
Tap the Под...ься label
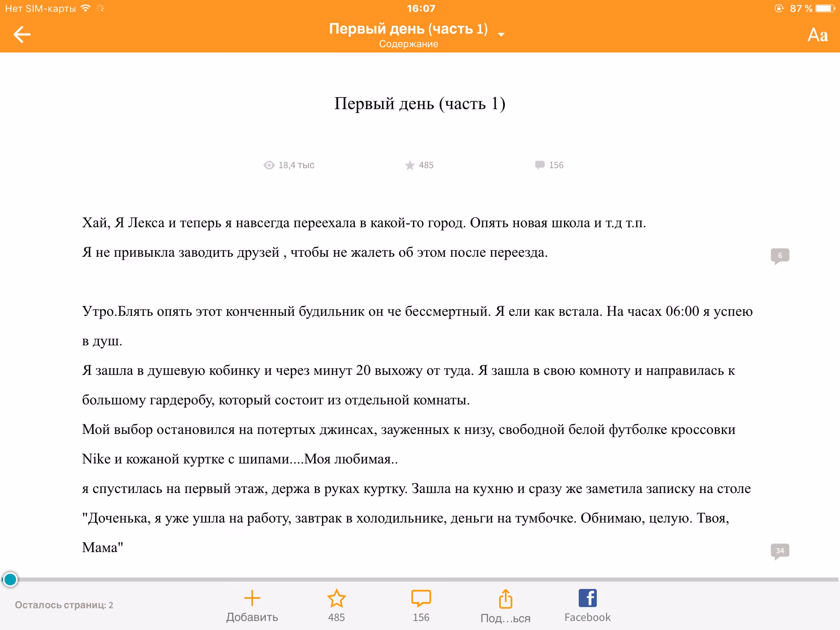point(505,618)
